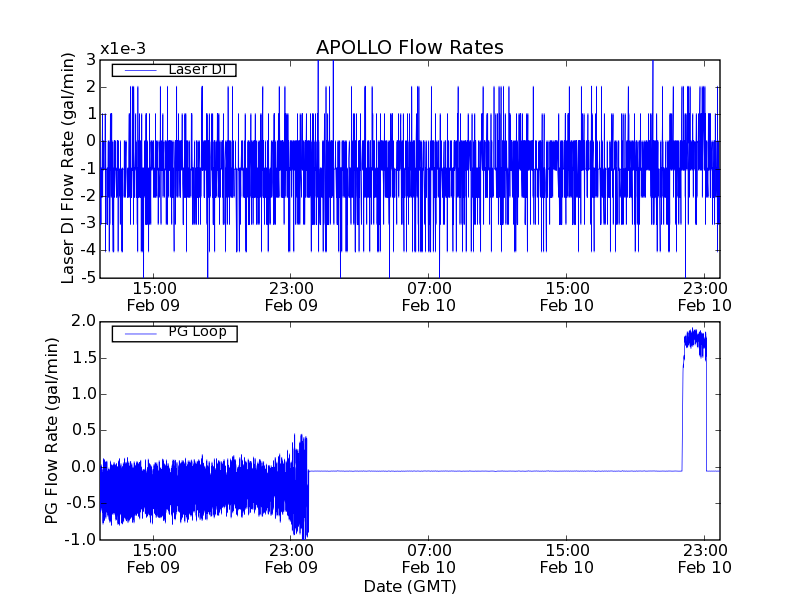Image resolution: width=800 pixels, height=600 pixels.
Task: Click the -5 y-axis tick on Laser DI plot
Action: pyautogui.click(x=89, y=277)
